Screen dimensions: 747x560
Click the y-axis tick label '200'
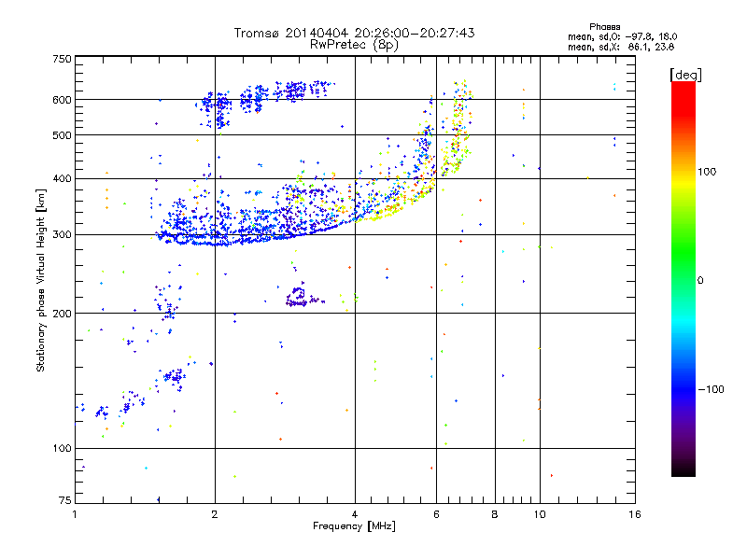[x=62, y=314]
